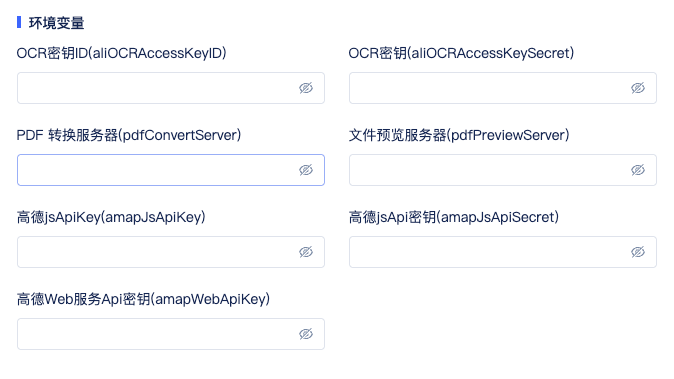Click the 高德jsApi密钥(amapJsApiSecret) label text

pos(454,217)
